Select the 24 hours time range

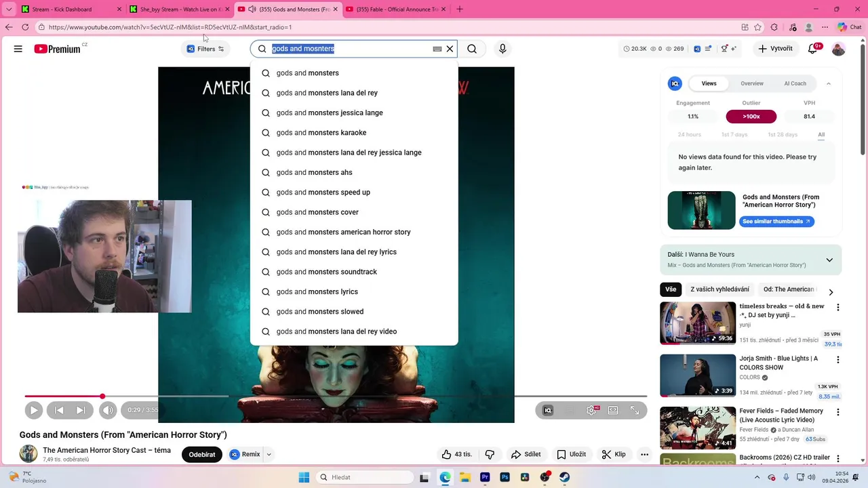pyautogui.click(x=689, y=135)
